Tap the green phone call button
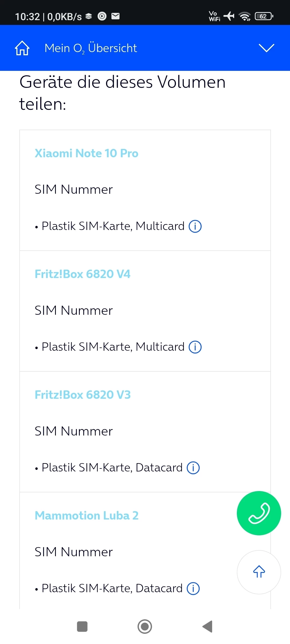This screenshot has height=644, width=290. pyautogui.click(x=259, y=513)
